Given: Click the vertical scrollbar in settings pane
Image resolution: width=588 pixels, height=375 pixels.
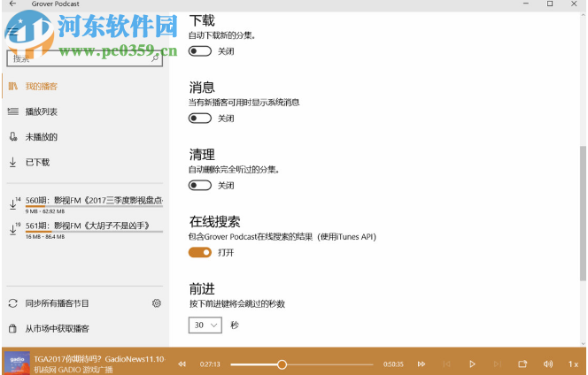Looking at the screenshot, I should (x=583, y=213).
